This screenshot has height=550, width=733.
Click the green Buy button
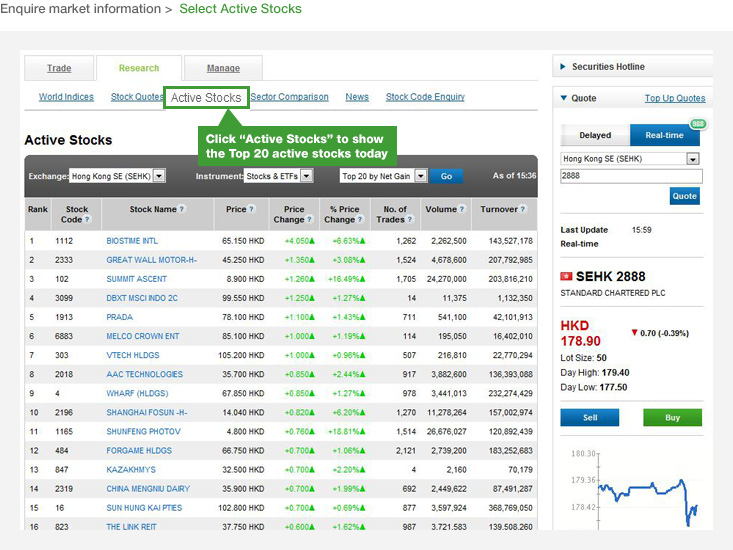pos(673,418)
